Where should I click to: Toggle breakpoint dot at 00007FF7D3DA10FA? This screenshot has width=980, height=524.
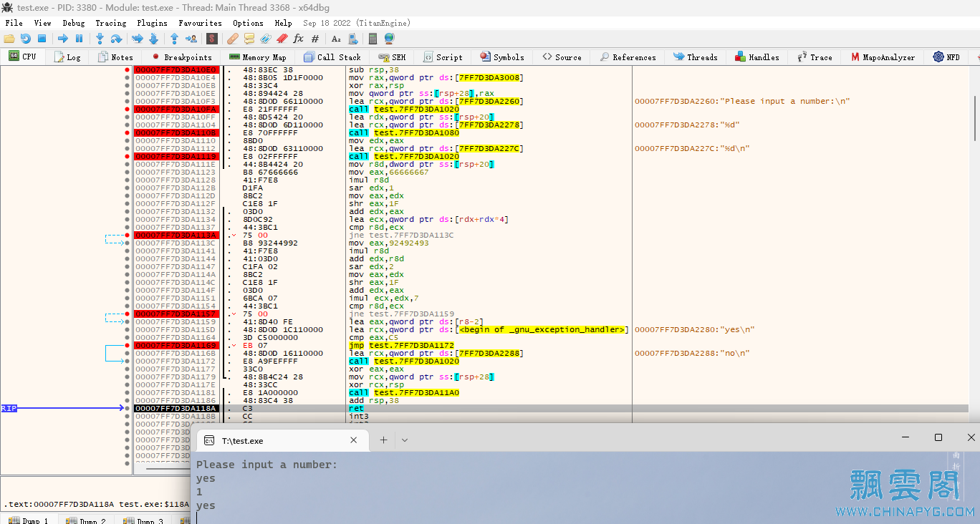pyautogui.click(x=128, y=109)
